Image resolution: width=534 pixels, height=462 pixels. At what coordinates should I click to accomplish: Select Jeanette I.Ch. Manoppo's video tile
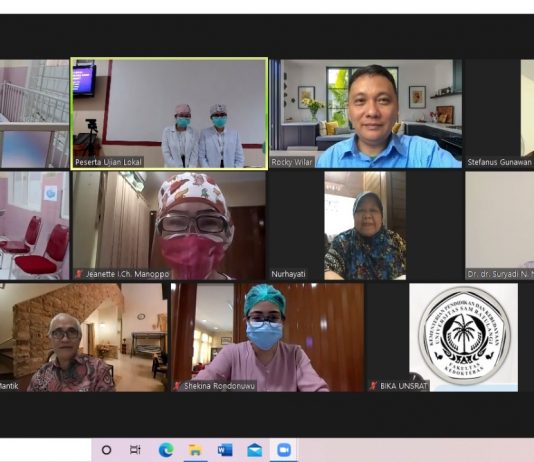coord(169,226)
